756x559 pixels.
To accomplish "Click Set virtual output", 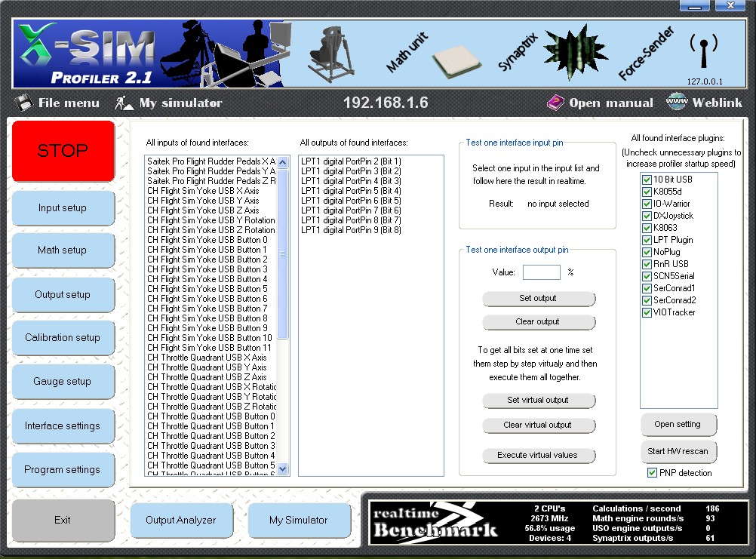I will 539,400.
